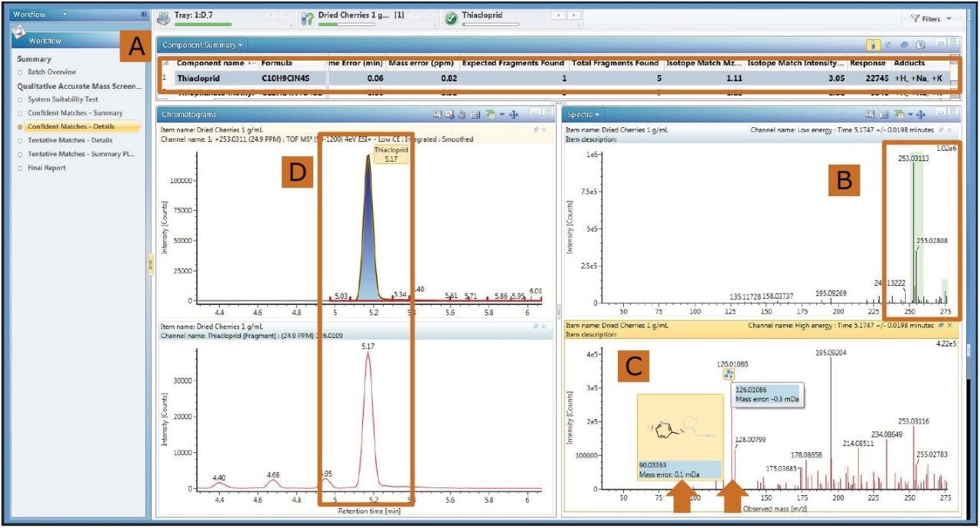Click the 5.17 peak label in fragment chromatogram
This screenshot has height=528, width=980.
370,347
